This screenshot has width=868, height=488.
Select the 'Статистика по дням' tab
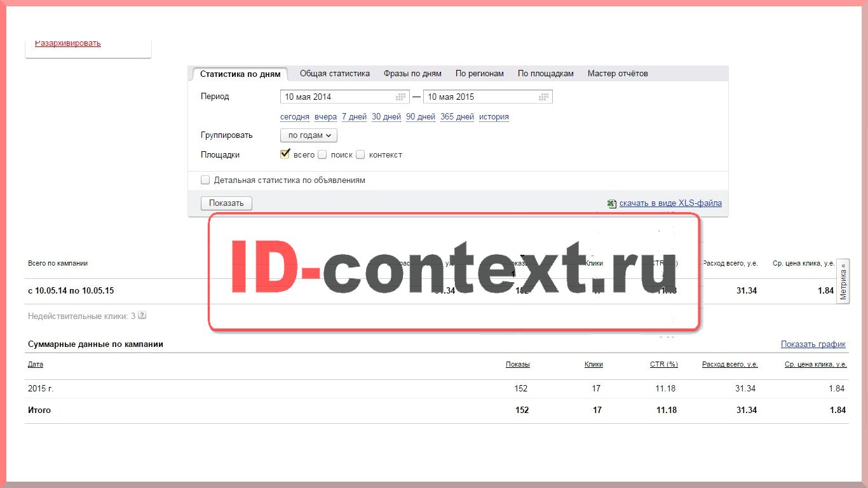pyautogui.click(x=240, y=74)
